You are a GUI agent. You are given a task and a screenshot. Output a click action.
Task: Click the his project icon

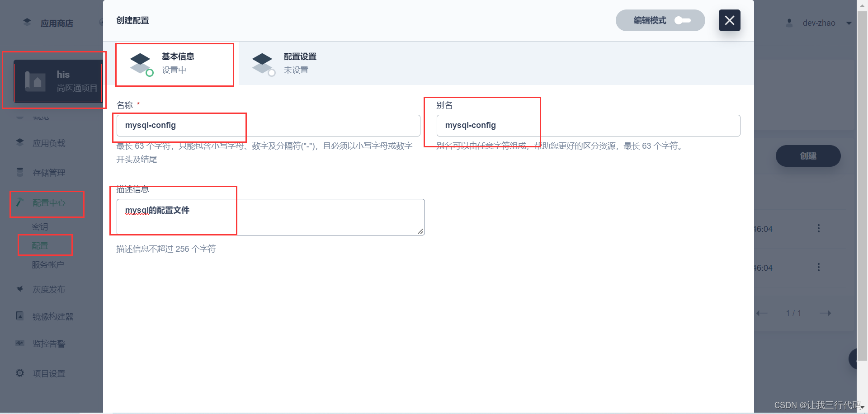point(35,81)
